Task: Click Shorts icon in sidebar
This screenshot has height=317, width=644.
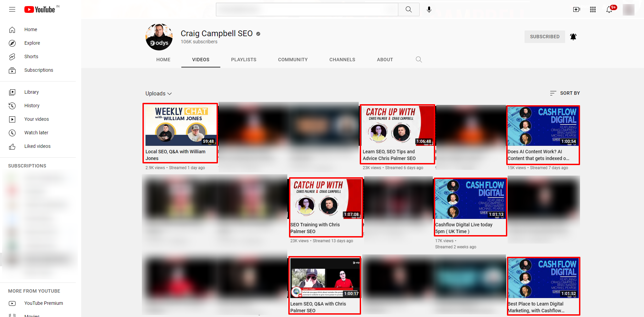Action: (12, 57)
